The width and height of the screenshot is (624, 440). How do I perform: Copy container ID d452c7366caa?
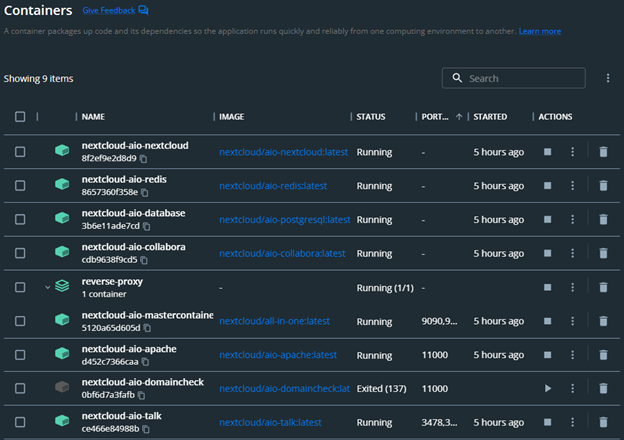tap(146, 362)
